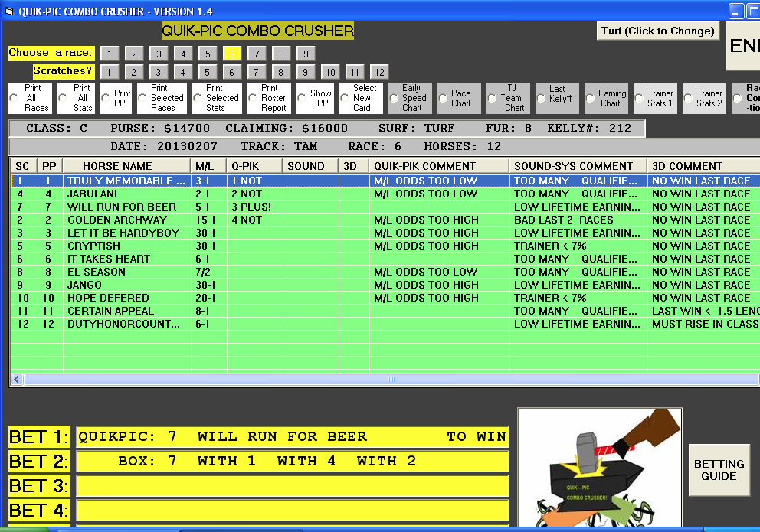Viewport: 760px width, 532px height.
Task: Click the BET 1 QuikPic field
Action: tap(292, 437)
